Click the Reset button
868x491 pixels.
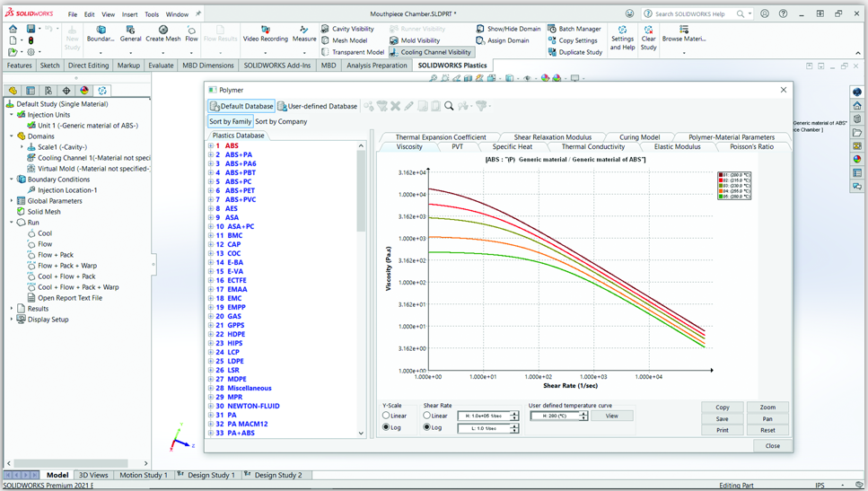(767, 430)
